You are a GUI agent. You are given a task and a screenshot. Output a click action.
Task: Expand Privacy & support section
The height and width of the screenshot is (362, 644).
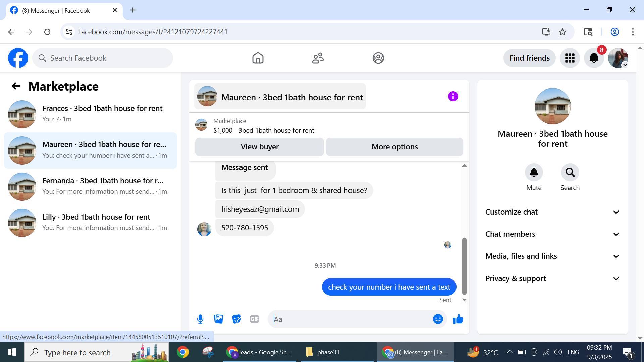[552, 279]
